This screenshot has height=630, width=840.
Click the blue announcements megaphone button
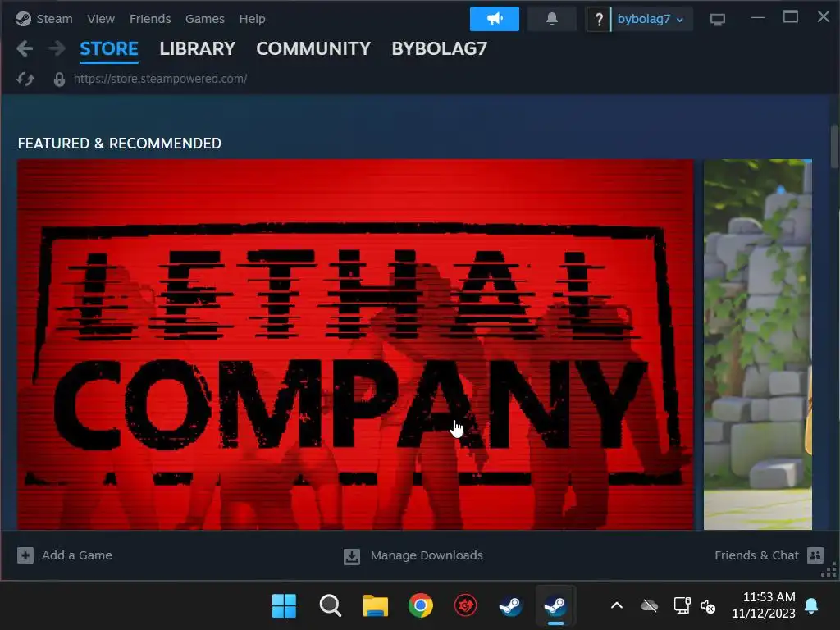pyautogui.click(x=494, y=19)
